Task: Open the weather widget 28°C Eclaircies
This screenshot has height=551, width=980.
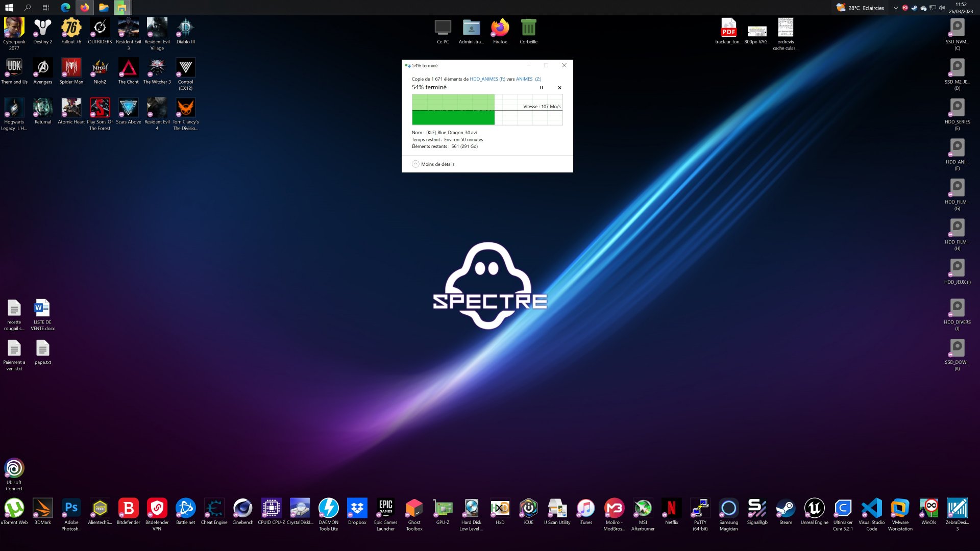Action: (860, 8)
